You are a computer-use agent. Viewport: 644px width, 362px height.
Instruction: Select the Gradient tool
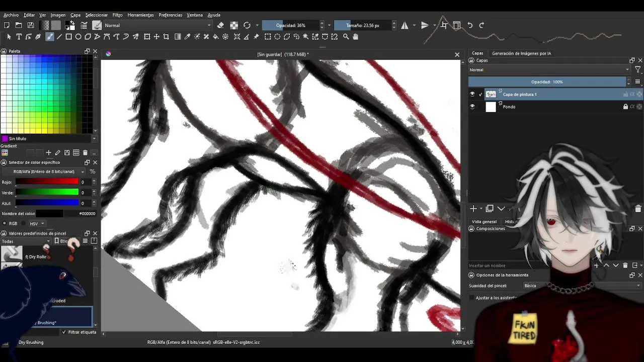pyautogui.click(x=178, y=37)
